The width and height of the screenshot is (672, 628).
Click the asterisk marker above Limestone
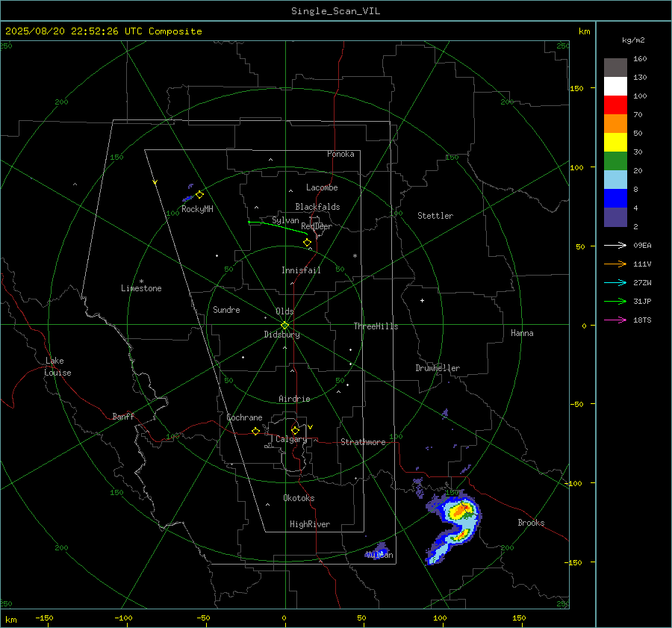pos(141,282)
